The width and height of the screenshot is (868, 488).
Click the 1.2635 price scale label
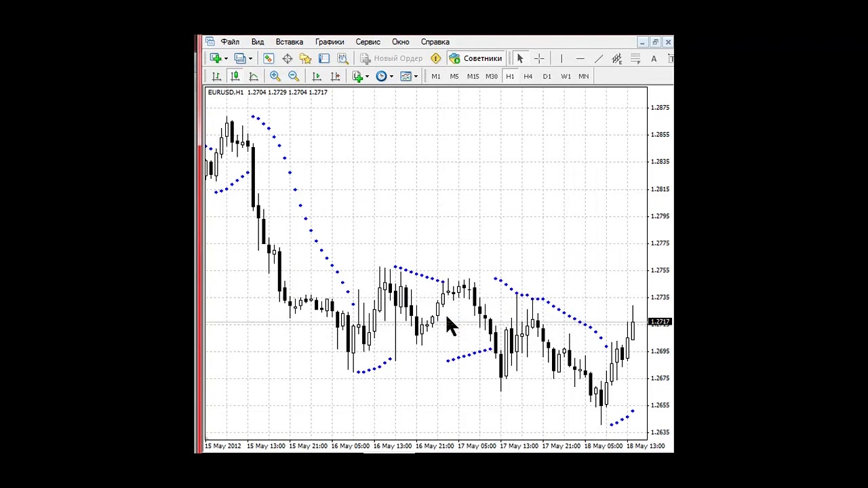coord(660,432)
